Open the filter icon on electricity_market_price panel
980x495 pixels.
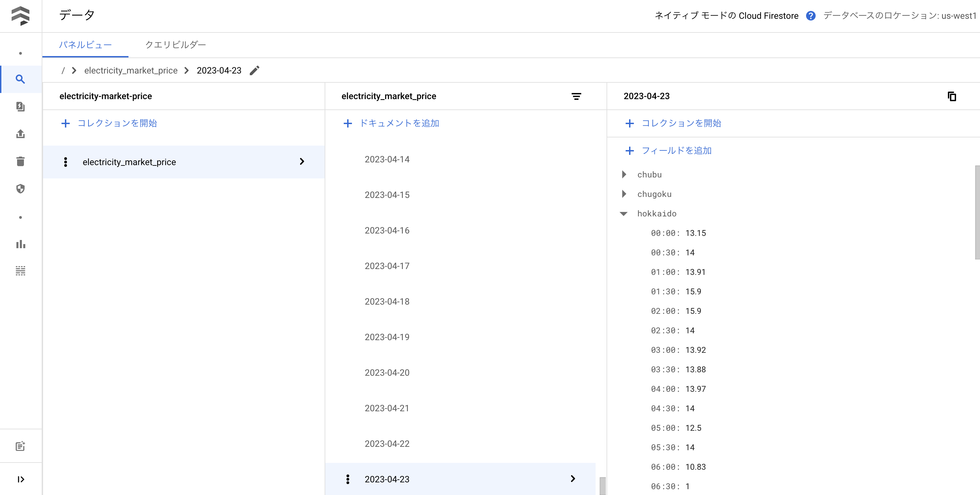[x=576, y=96]
